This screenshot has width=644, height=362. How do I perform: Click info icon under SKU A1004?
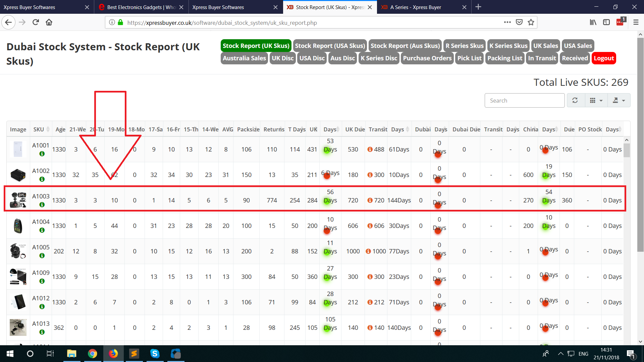click(x=42, y=230)
